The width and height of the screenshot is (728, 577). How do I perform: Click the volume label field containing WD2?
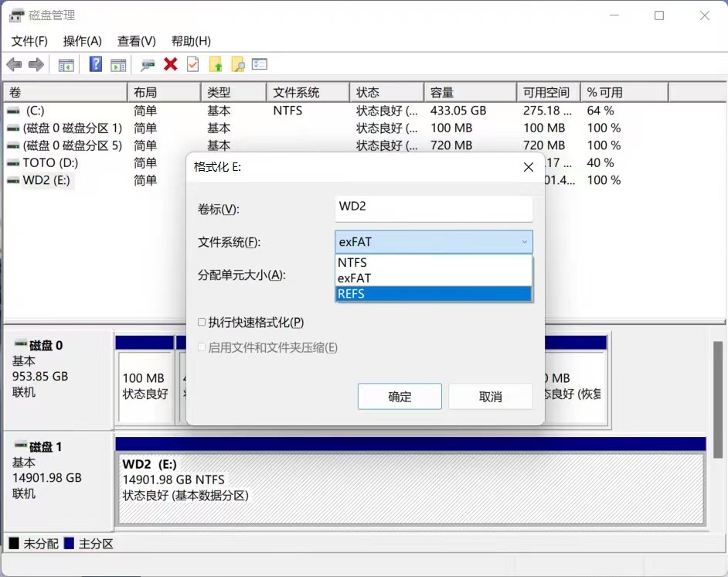(x=434, y=209)
